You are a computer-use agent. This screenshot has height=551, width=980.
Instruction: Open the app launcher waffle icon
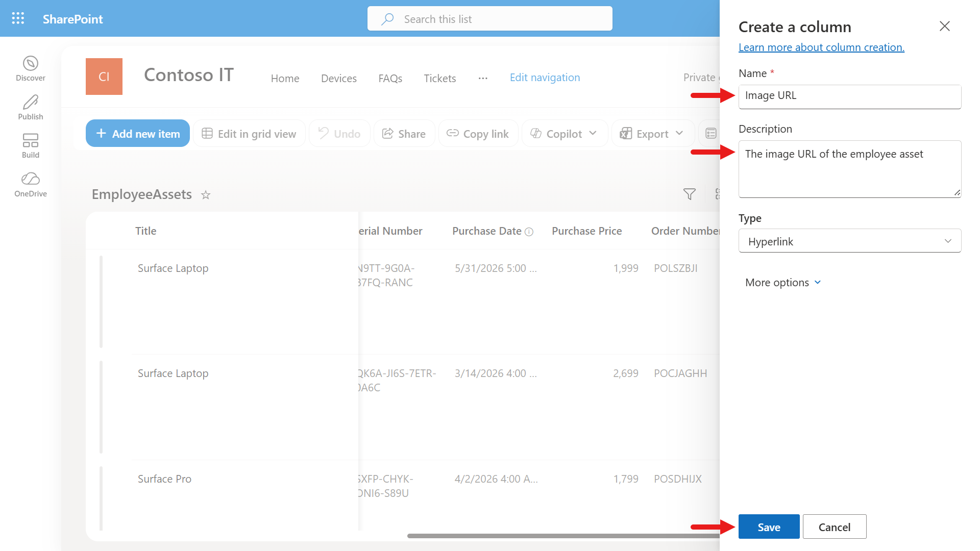point(18,18)
